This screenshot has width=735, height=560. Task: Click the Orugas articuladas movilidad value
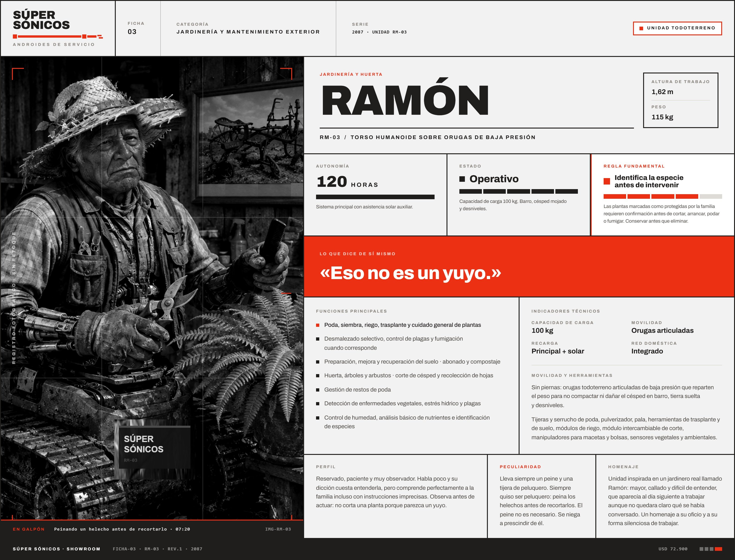coord(662,330)
